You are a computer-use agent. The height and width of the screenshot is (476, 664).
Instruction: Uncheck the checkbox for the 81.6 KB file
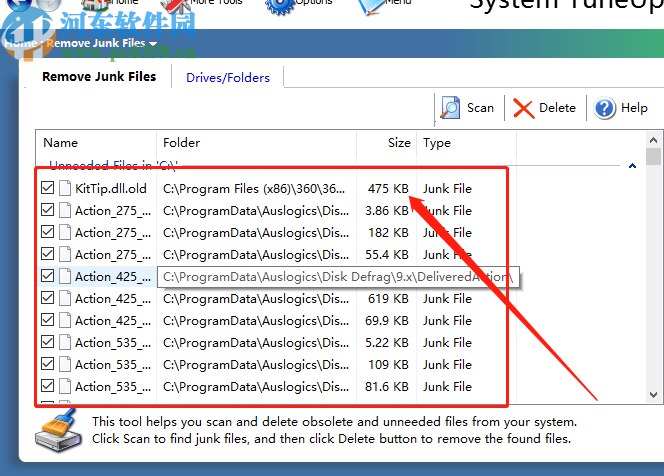47,386
